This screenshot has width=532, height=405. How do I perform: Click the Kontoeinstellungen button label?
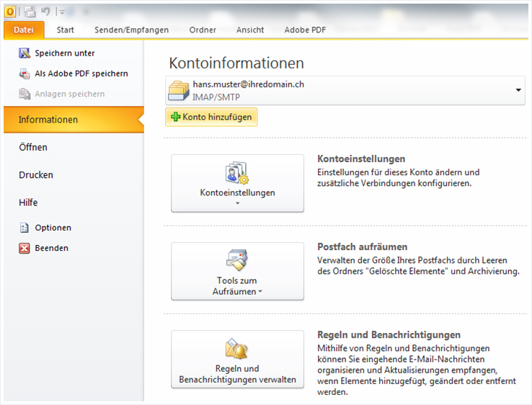pyautogui.click(x=237, y=192)
